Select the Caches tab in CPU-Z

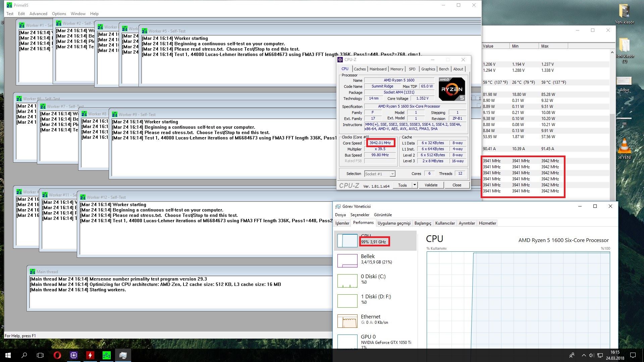(x=360, y=69)
